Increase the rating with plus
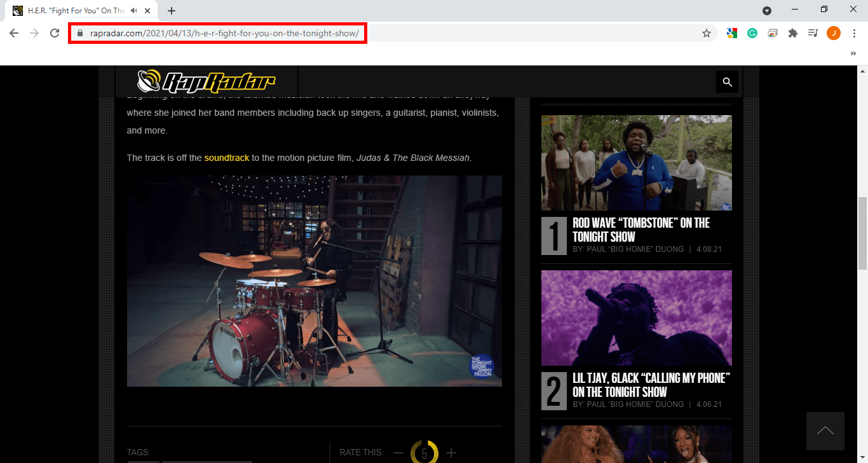 [451, 453]
